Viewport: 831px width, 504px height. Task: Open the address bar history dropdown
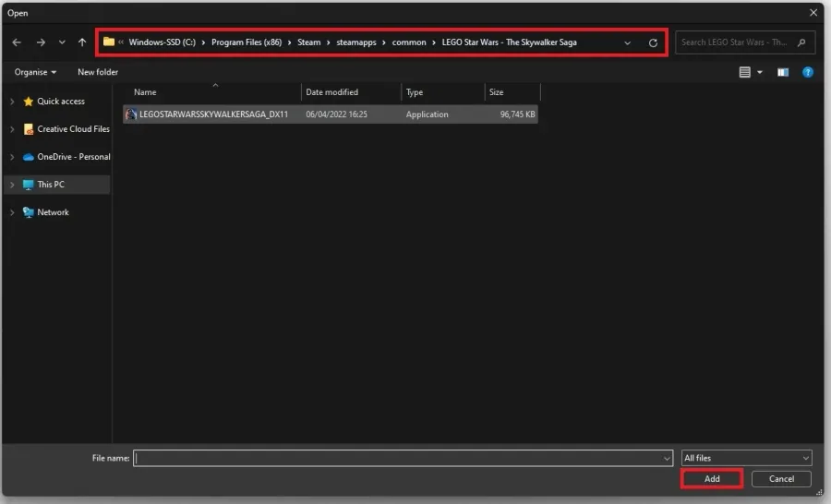tap(628, 43)
